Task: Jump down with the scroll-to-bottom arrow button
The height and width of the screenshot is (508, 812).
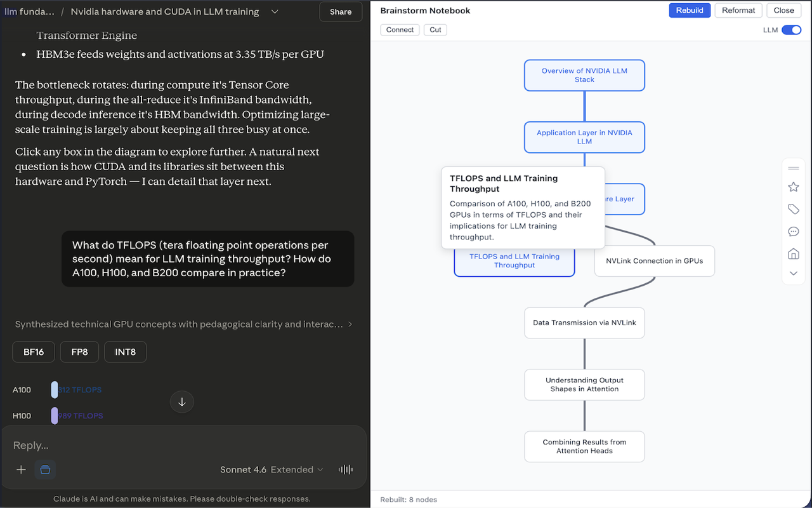Action: tap(182, 401)
